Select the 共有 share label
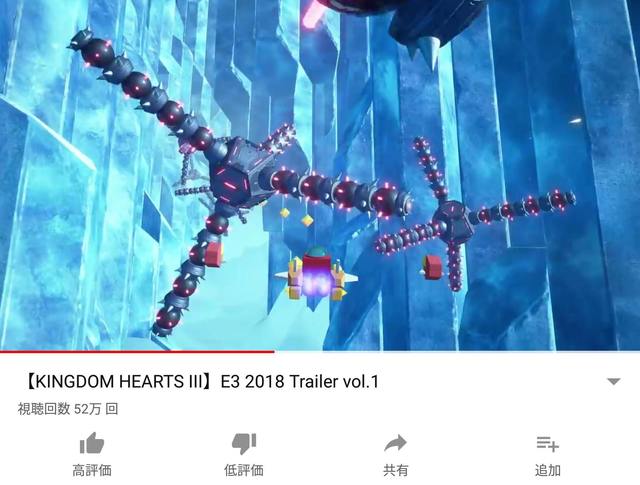Screen dimensions: 640x485 pyautogui.click(x=395, y=470)
